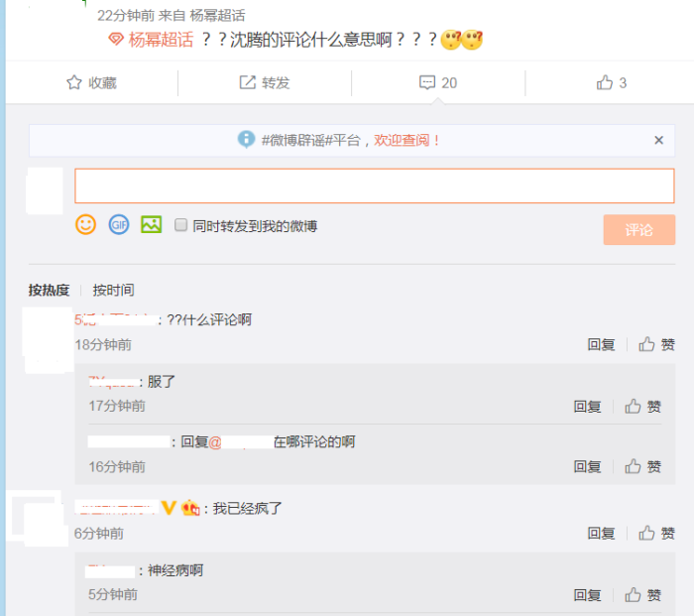Click the 评论 submit button
Viewport: 694px width, 616px height.
pos(639,229)
